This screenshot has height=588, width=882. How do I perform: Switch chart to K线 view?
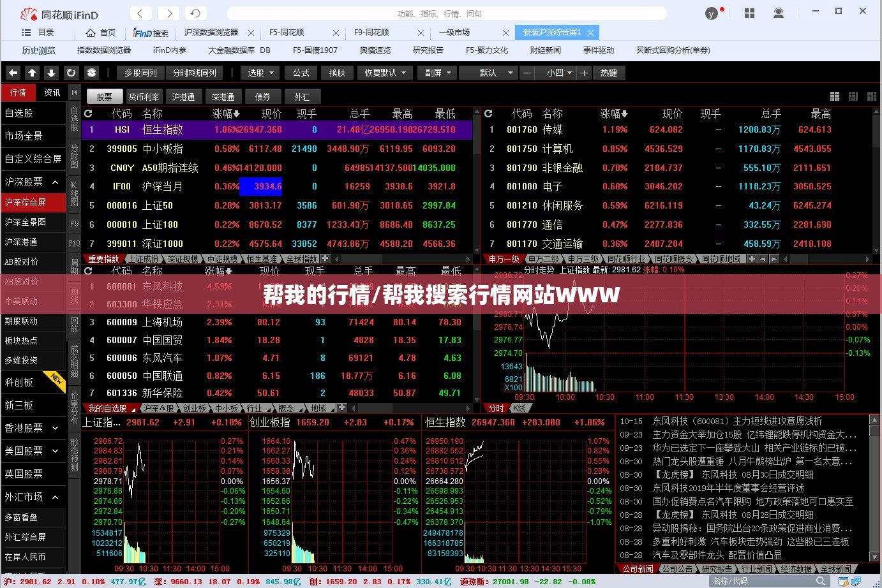click(519, 408)
